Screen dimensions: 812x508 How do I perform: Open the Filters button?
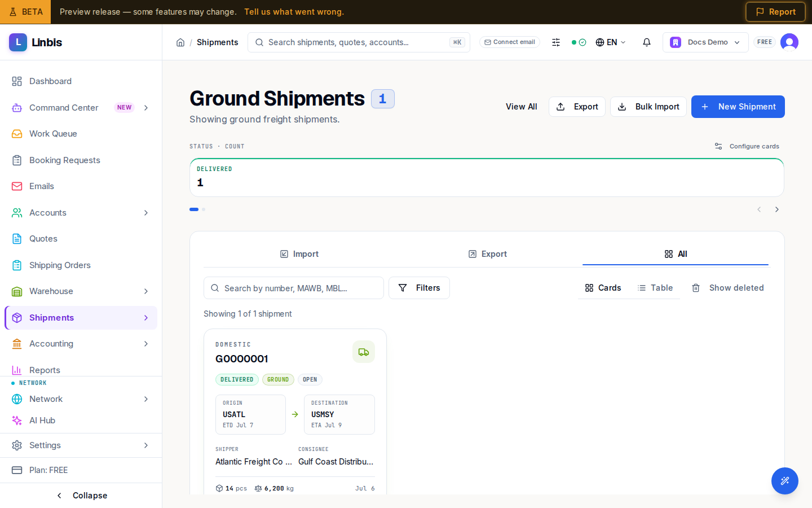419,288
